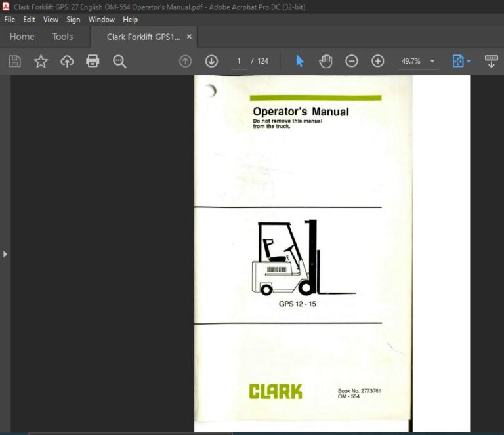Click the 49.7% zoom value field
The image size is (504, 435).
point(411,61)
